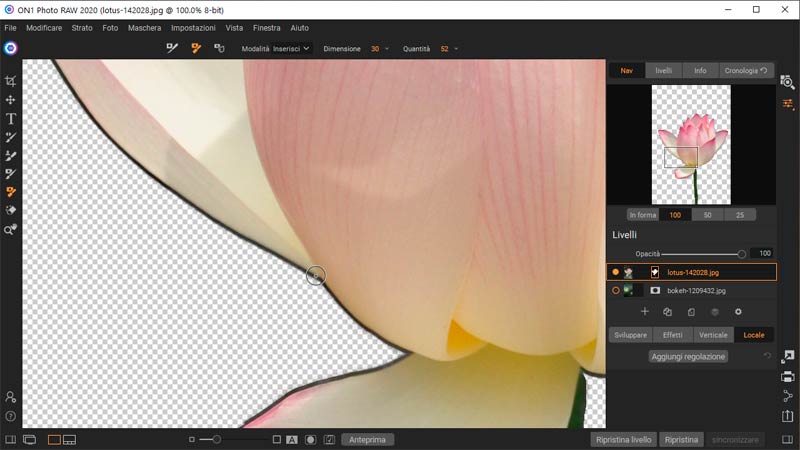Image resolution: width=800 pixels, height=450 pixels.
Task: Set navigator zoom to 50
Action: 708,215
